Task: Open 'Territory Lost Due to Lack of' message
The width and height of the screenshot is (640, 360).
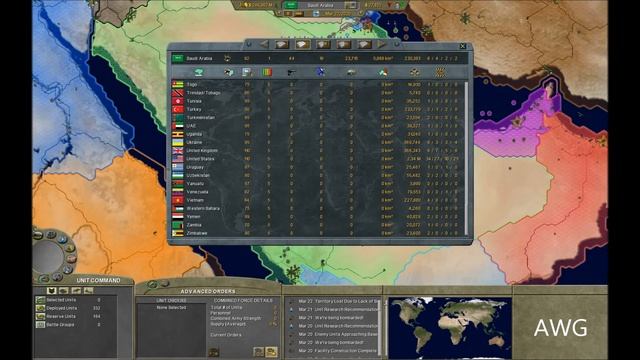Action: (x=338, y=301)
